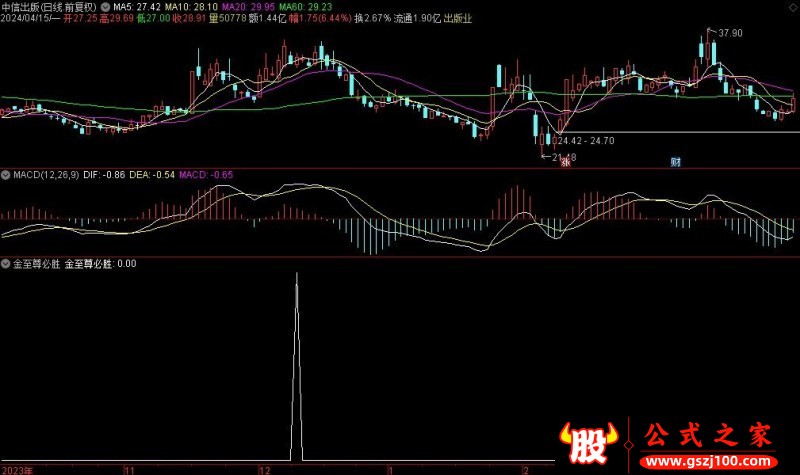This screenshot has height=475, width=800.
Task: Click the tall white signal spike peak
Action: 296,275
